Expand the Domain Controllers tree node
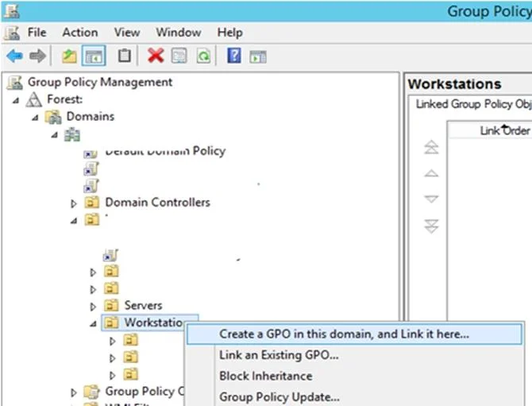532x406 pixels. pos(73,203)
